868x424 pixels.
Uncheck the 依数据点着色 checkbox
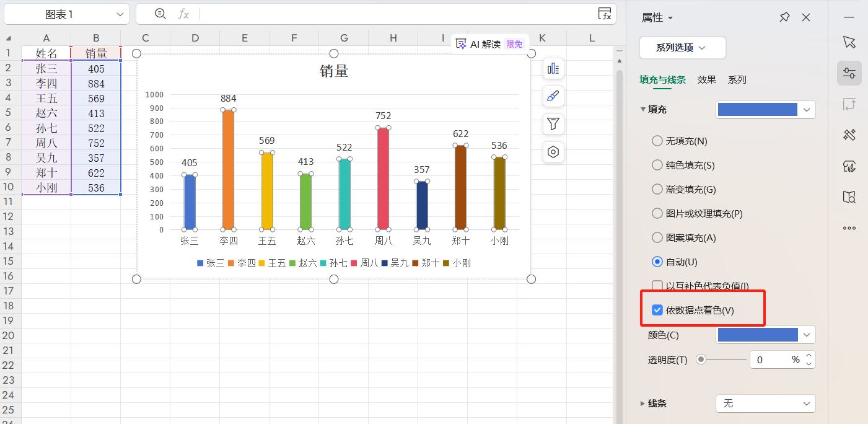657,310
